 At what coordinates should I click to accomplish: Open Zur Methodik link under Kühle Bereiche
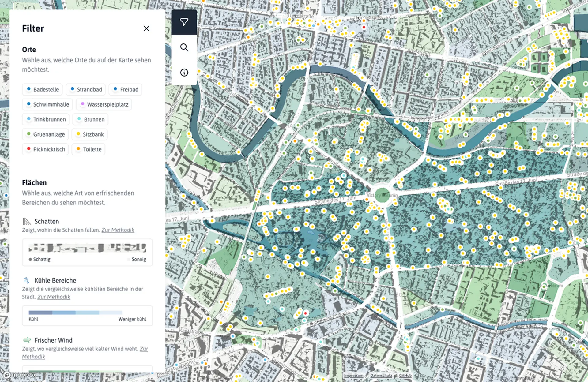[54, 297]
